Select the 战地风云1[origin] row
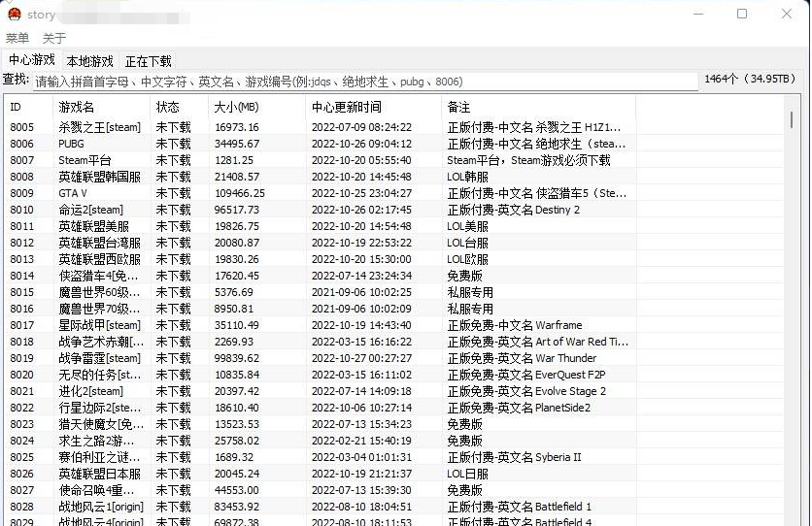The width and height of the screenshot is (812, 526). [x=393, y=507]
